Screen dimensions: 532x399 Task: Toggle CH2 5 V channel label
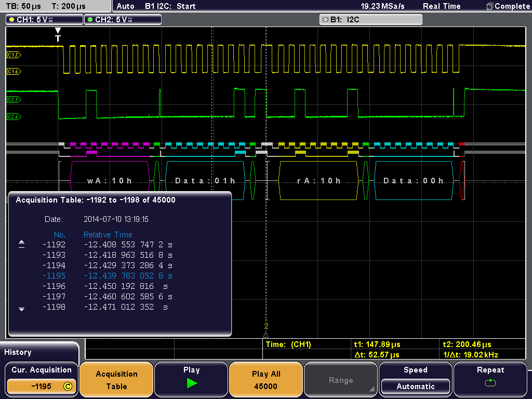(x=123, y=20)
